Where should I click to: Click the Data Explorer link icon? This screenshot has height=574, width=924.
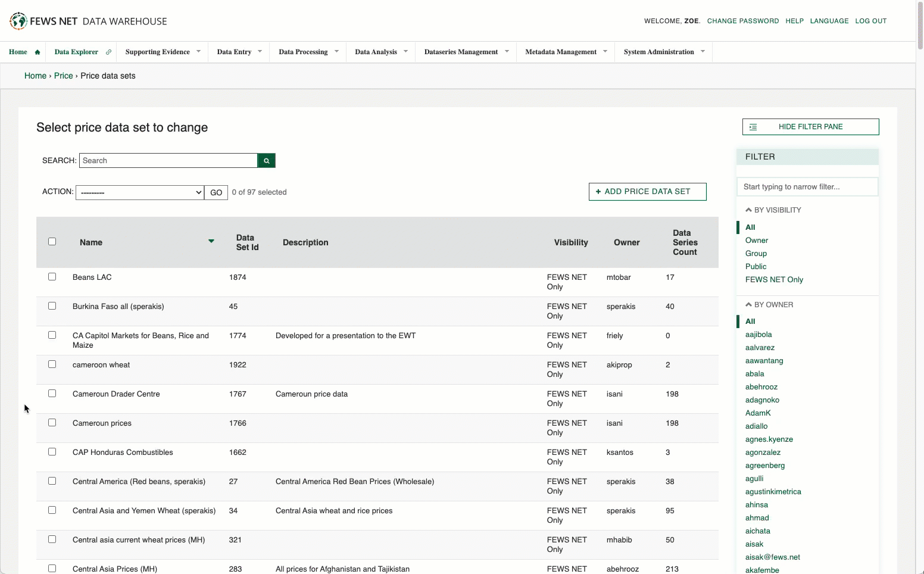(x=108, y=52)
